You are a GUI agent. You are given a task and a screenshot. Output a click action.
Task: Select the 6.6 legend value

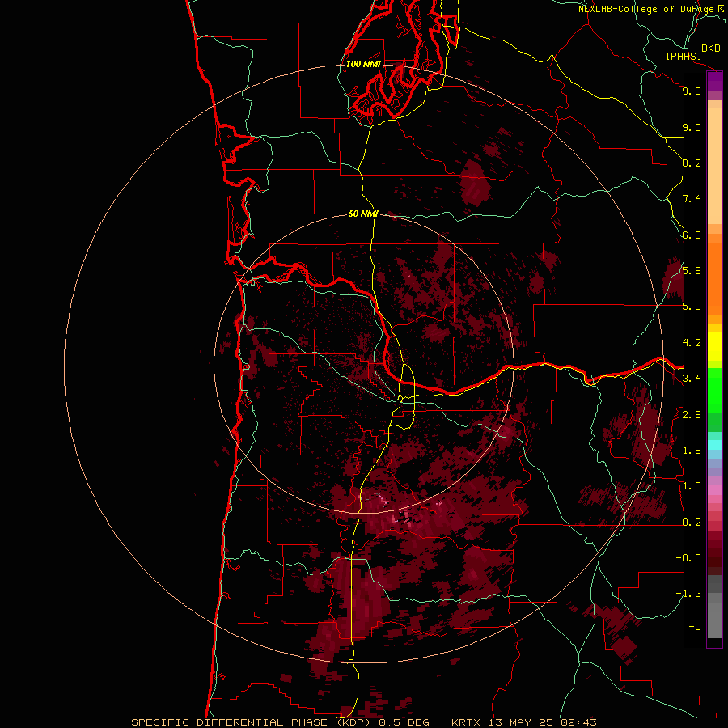(x=692, y=235)
